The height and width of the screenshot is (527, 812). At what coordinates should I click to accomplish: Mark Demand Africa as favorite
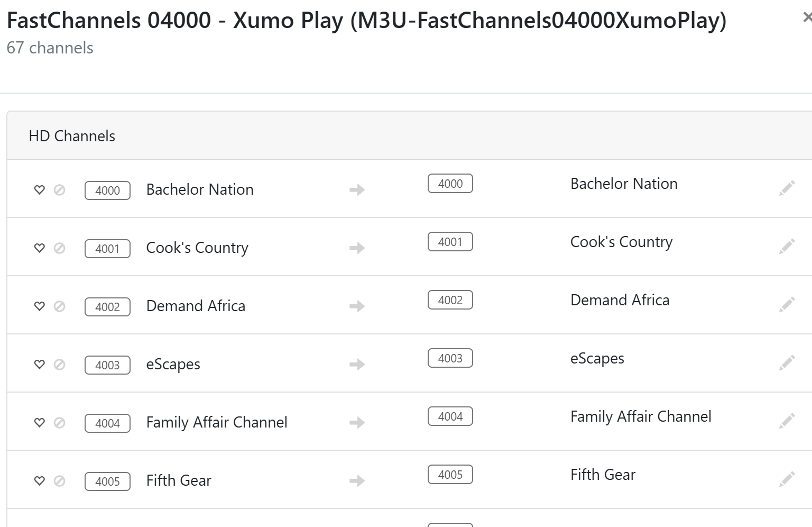tap(40, 306)
